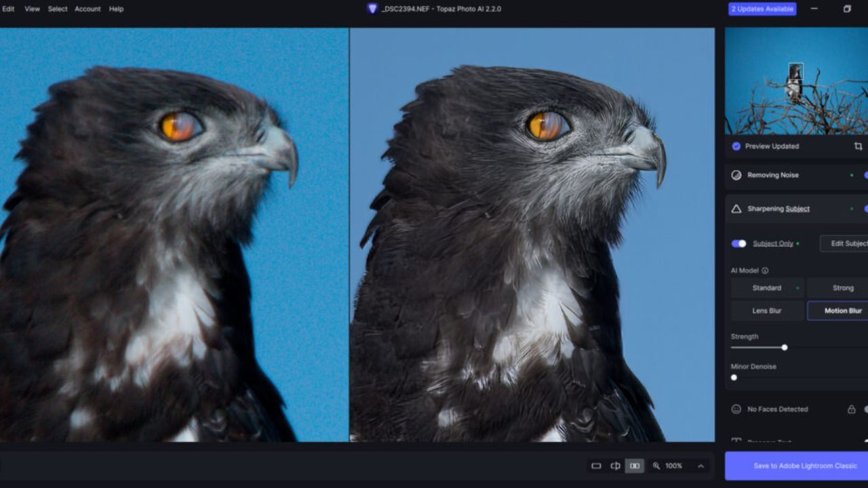This screenshot has height=488, width=868.
Task: Click Edit Subject button
Action: 844,243
